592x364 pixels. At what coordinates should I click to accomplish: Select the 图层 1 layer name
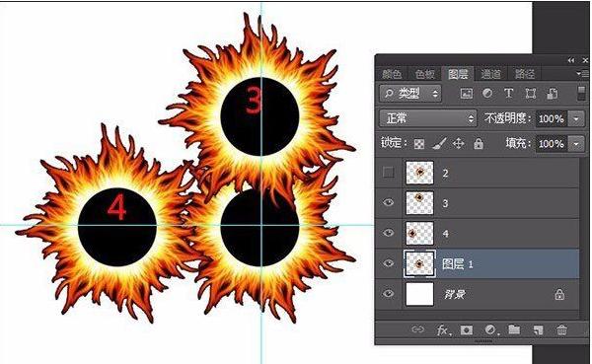click(x=457, y=263)
